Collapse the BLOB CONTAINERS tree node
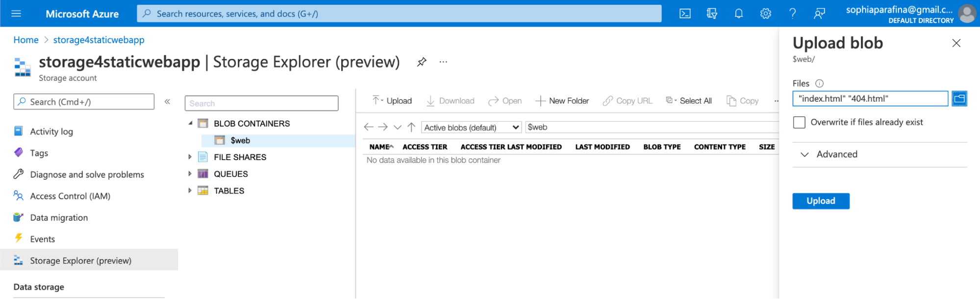This screenshot has width=980, height=299. coord(190,124)
